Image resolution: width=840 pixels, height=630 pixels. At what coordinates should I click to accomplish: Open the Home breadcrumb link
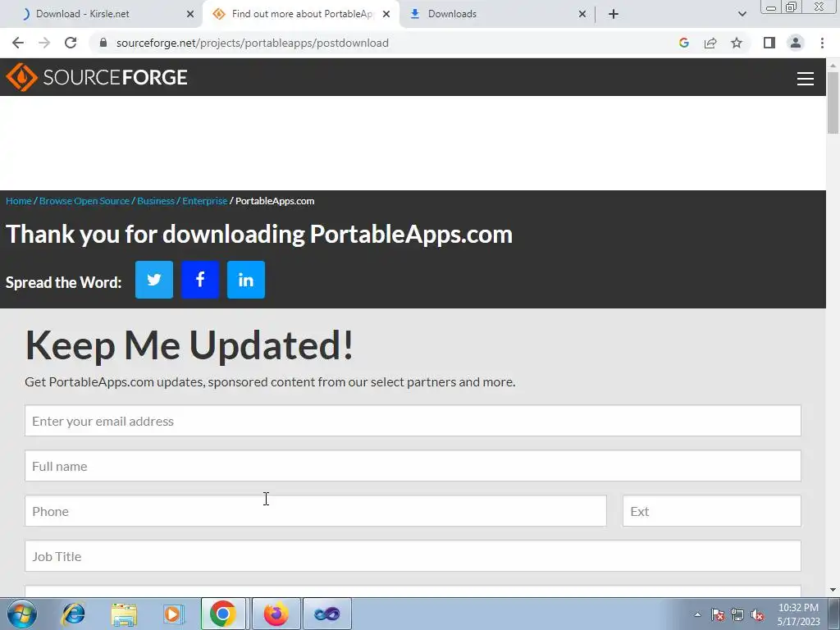(x=19, y=201)
